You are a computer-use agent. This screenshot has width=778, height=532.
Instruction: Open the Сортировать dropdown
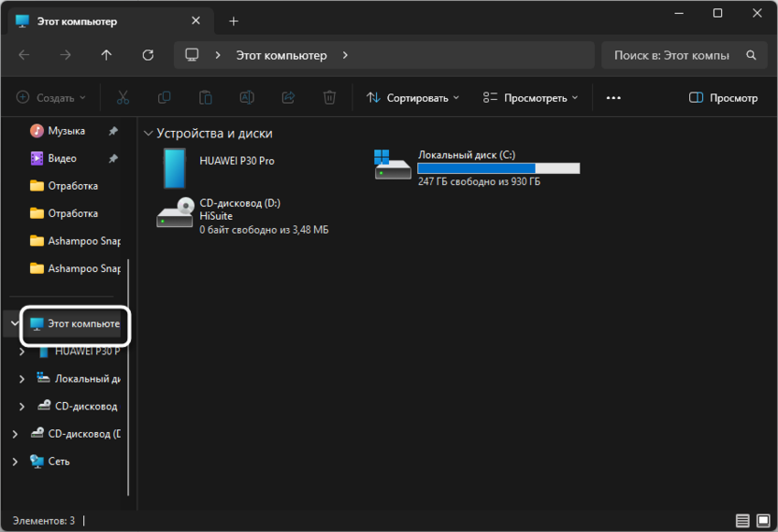412,97
